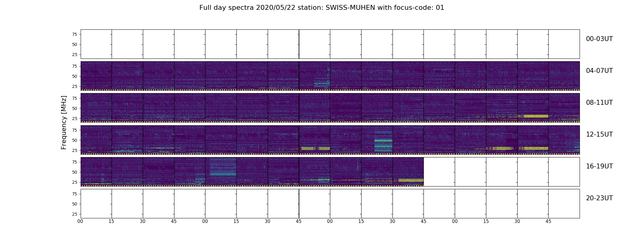The height and width of the screenshot is (245, 644).
Task: Click the long yellow band in the 08-11UT spectrogram
Action: point(536,116)
